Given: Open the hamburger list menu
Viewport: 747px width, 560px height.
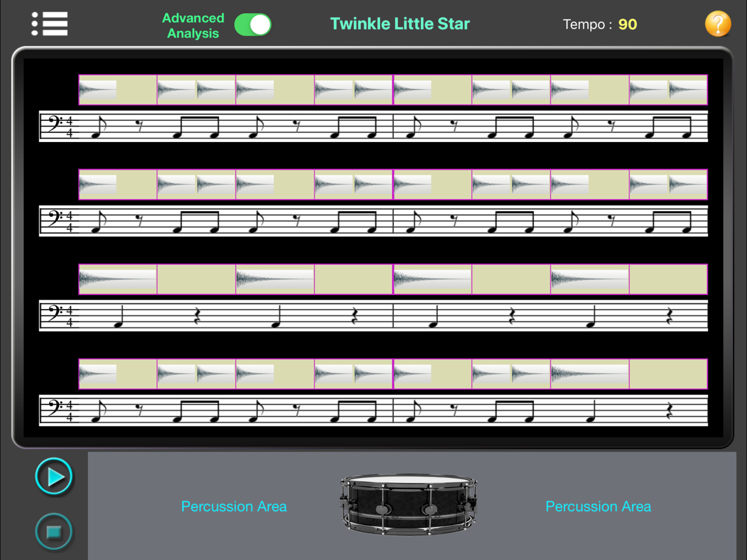Looking at the screenshot, I should pos(49,24).
